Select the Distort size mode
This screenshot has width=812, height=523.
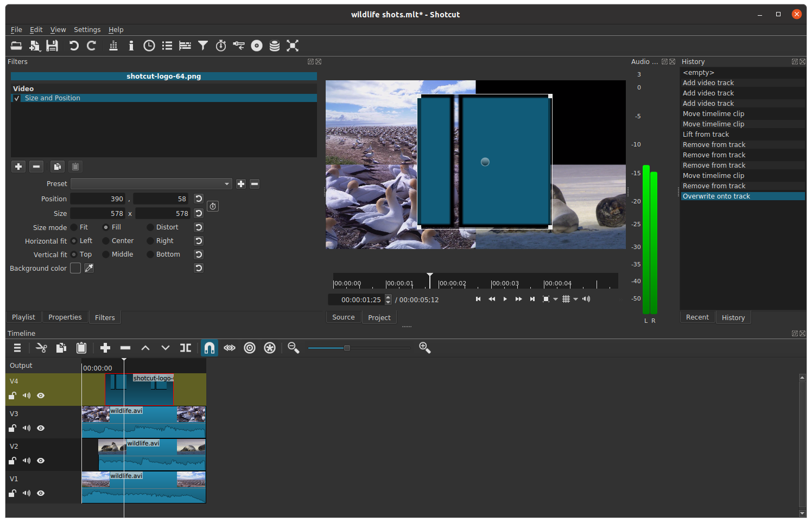tap(150, 227)
